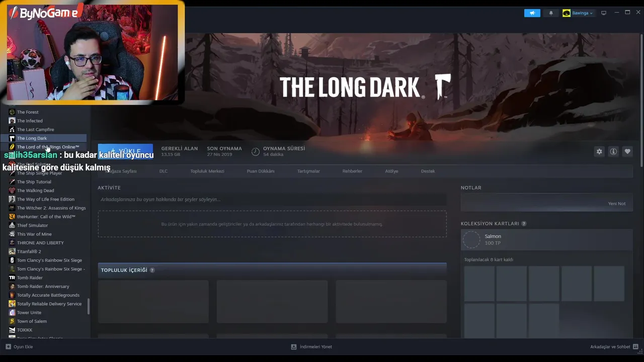This screenshot has height=362, width=644.
Task: Click the activity status input field
Action: tap(272, 200)
